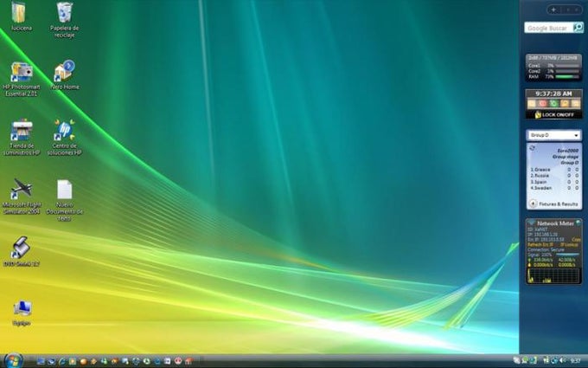588x368 pixels.
Task: Click the Spain row in group table
Action: click(554, 182)
